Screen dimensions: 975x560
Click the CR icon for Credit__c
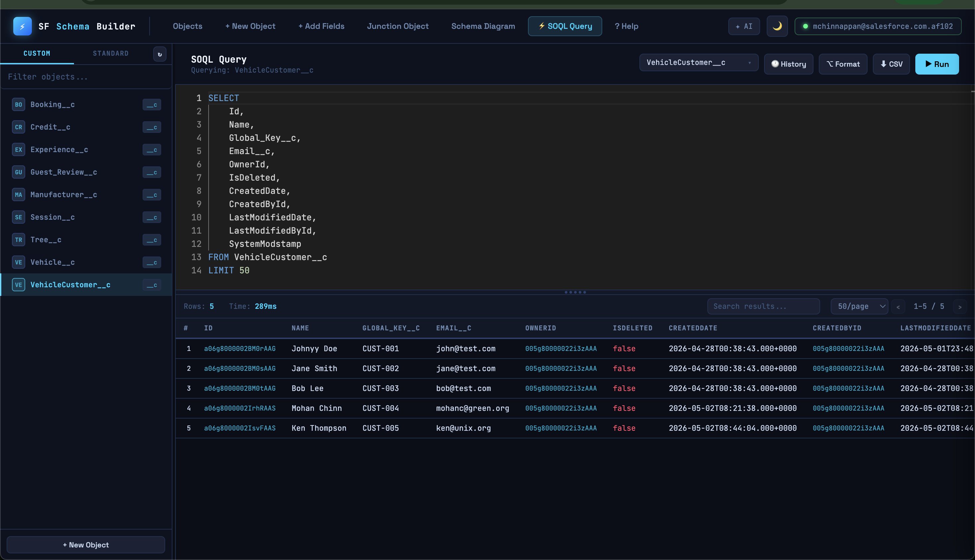(x=19, y=127)
